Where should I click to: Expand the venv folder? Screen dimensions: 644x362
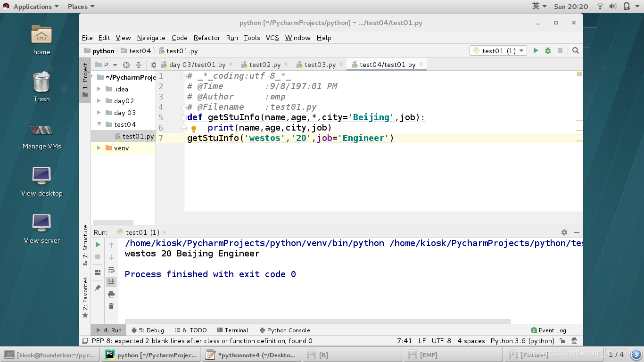pos(99,148)
